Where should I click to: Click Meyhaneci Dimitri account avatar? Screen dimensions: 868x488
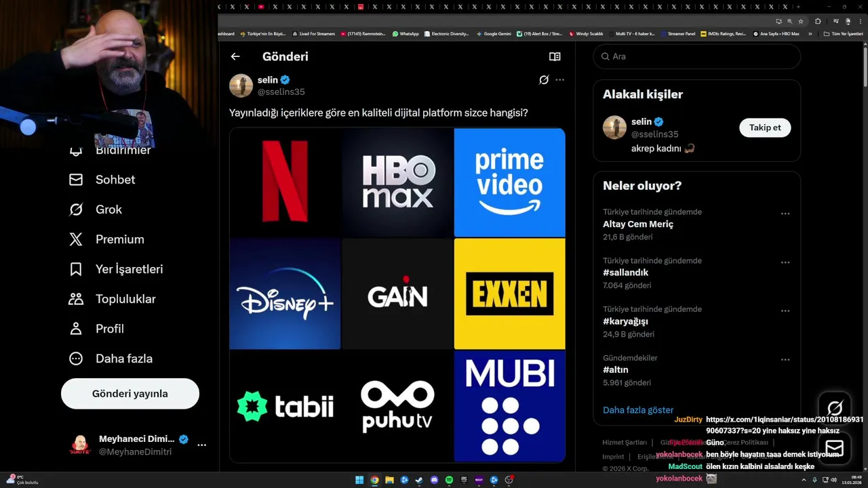[x=80, y=445]
